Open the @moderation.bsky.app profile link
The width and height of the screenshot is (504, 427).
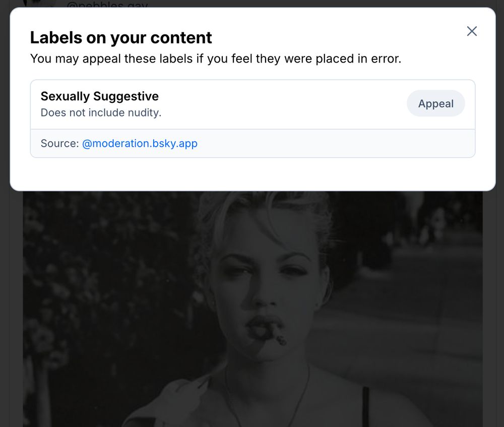[140, 143]
